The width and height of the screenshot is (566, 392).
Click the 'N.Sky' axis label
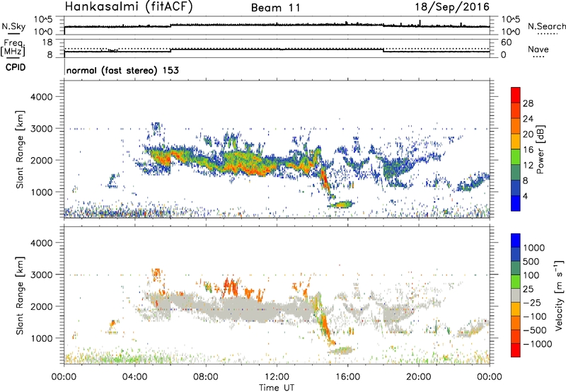[13, 26]
